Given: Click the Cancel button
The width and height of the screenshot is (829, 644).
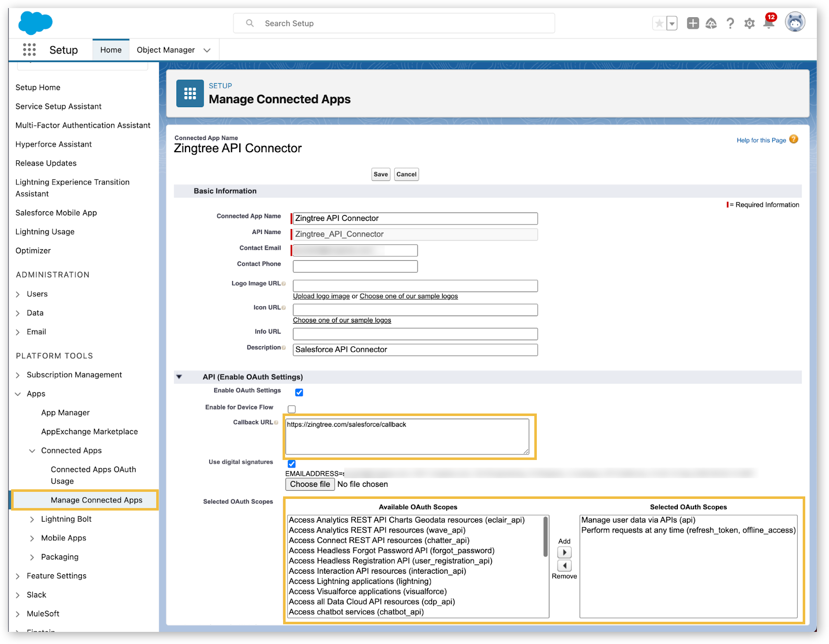Looking at the screenshot, I should [x=406, y=174].
